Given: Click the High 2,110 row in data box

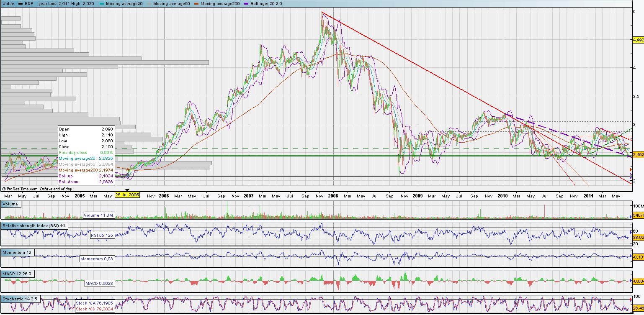Looking at the screenshot, I should pos(86,135).
